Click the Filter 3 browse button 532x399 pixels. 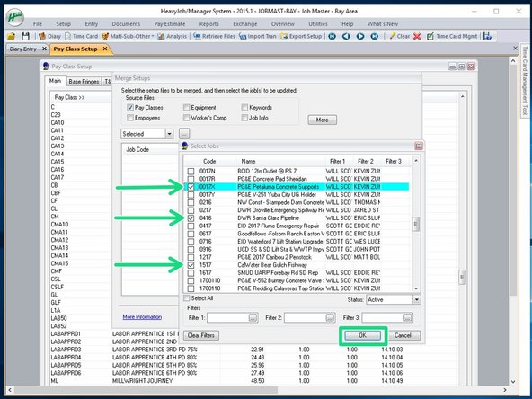(408, 317)
